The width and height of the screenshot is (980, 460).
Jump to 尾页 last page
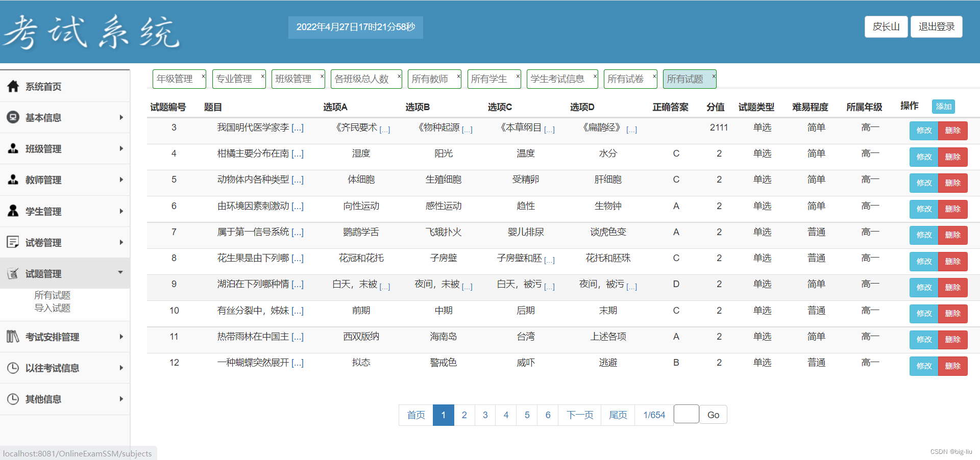(618, 415)
